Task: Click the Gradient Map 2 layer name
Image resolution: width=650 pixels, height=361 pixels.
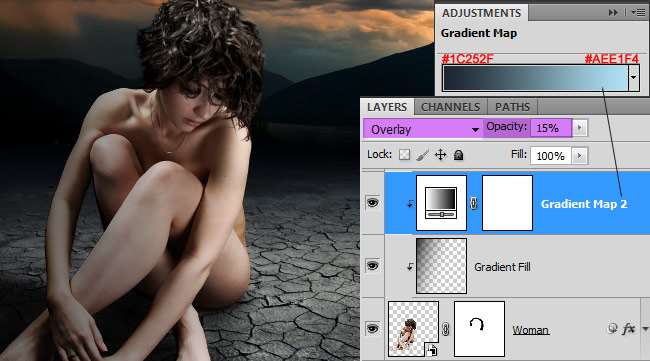Action: (x=584, y=204)
